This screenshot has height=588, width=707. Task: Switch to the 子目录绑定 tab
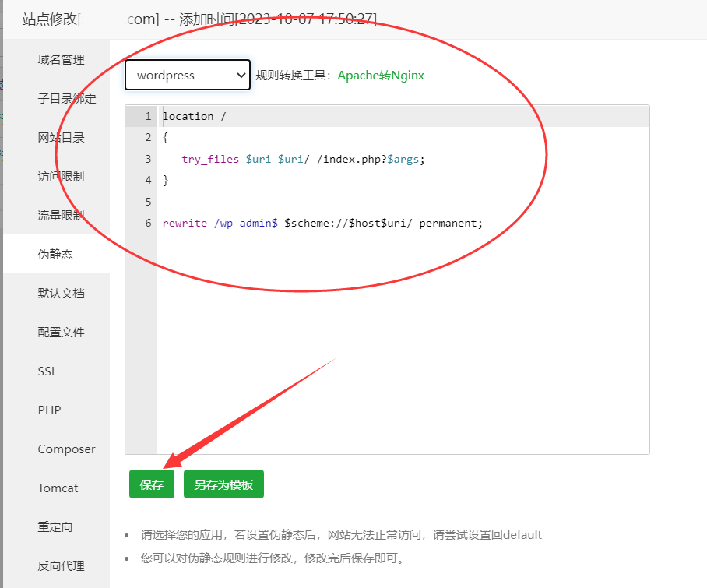[67, 99]
